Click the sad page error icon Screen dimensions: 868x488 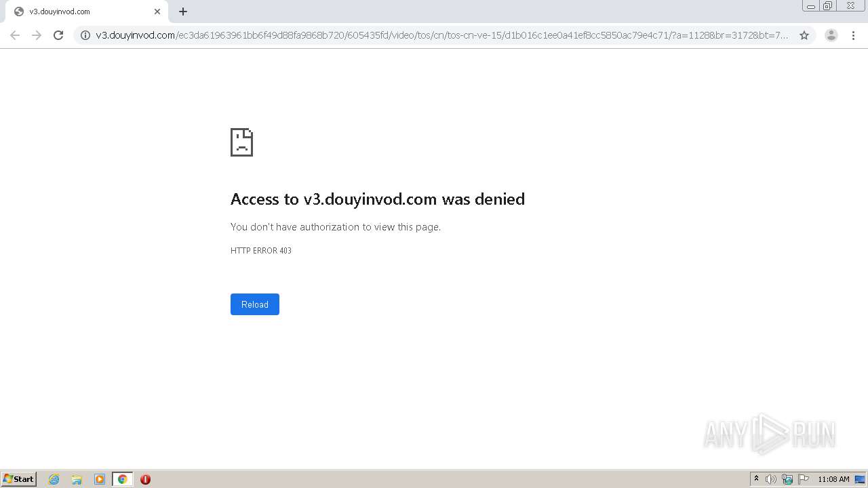tap(242, 142)
